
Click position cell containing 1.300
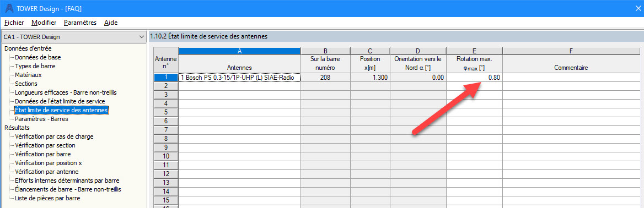tap(369, 77)
